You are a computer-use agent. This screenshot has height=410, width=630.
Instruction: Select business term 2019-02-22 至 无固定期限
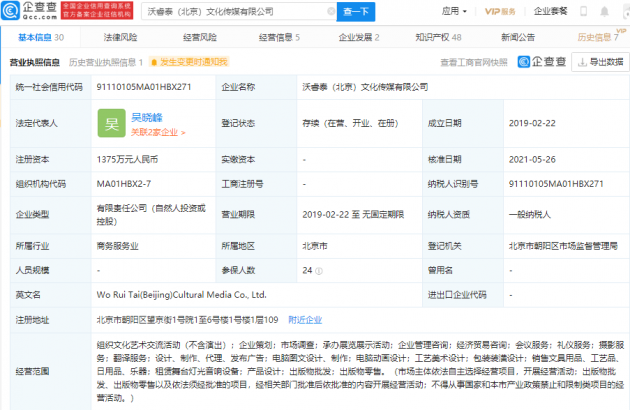tap(353, 215)
